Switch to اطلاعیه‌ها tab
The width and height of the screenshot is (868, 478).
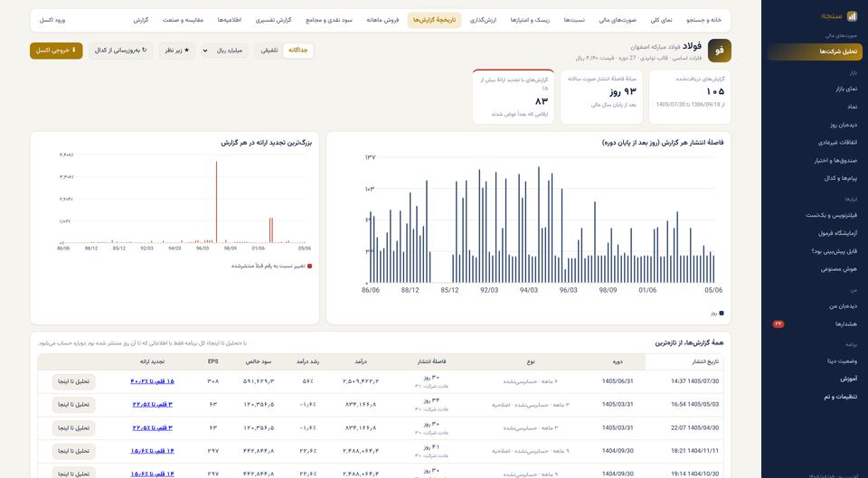click(229, 20)
